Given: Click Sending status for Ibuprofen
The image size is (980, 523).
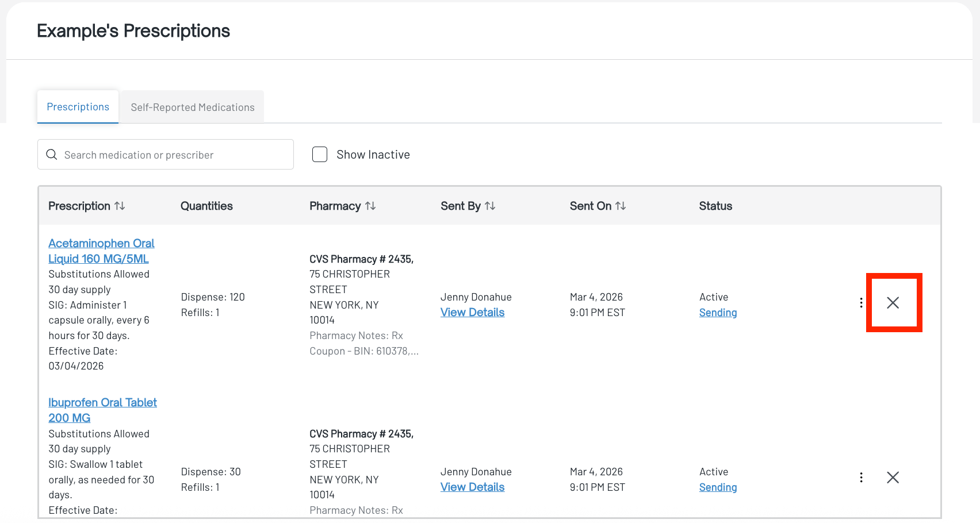Looking at the screenshot, I should [x=718, y=487].
